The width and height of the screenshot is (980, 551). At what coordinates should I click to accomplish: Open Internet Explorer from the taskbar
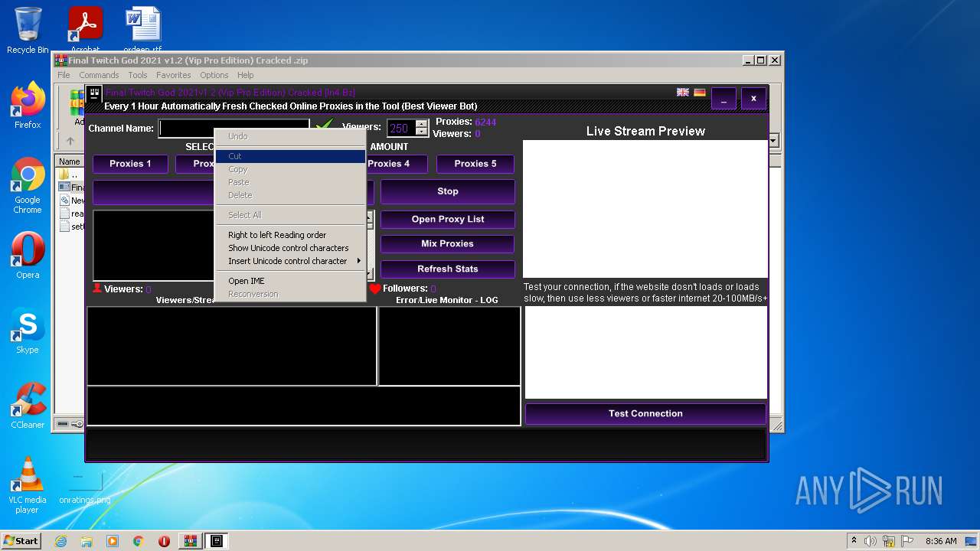pos(60,541)
